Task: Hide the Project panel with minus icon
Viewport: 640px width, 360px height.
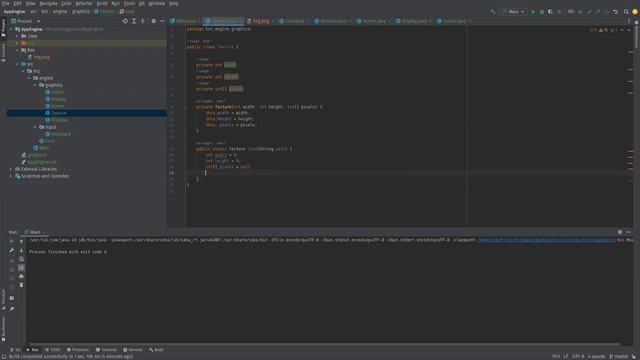Action: point(162,21)
